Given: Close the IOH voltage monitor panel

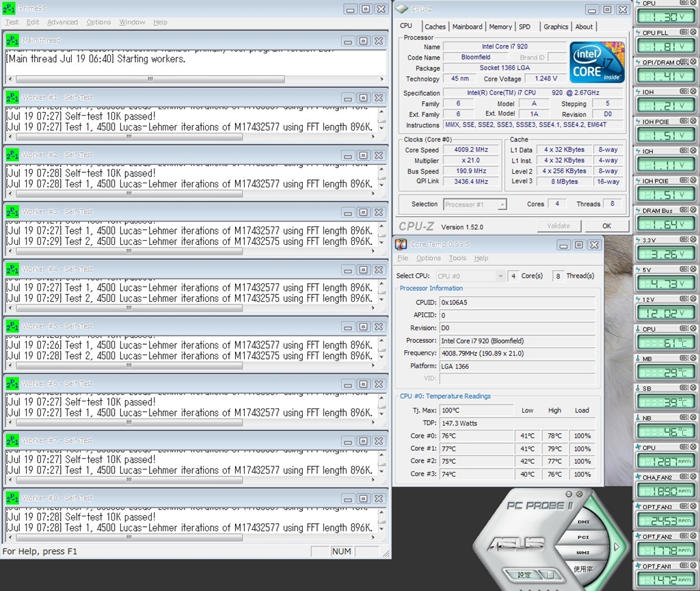Looking at the screenshot, I should (x=693, y=92).
